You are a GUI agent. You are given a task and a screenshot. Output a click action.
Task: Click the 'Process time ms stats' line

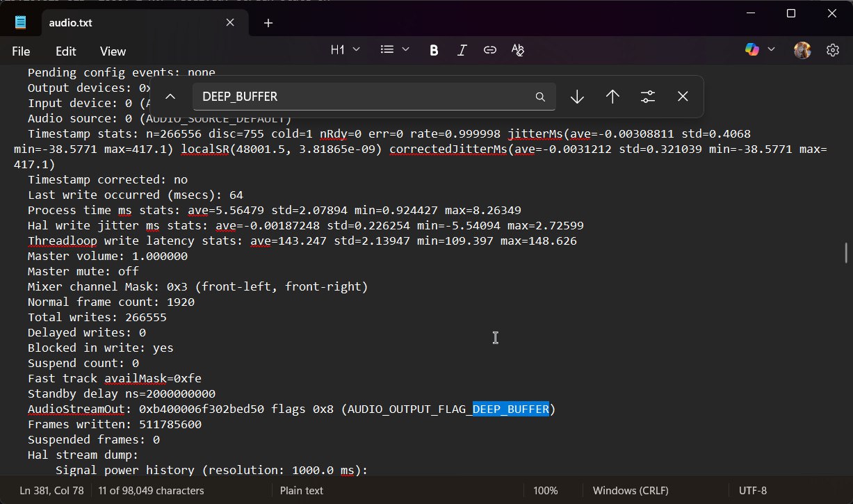pos(275,210)
